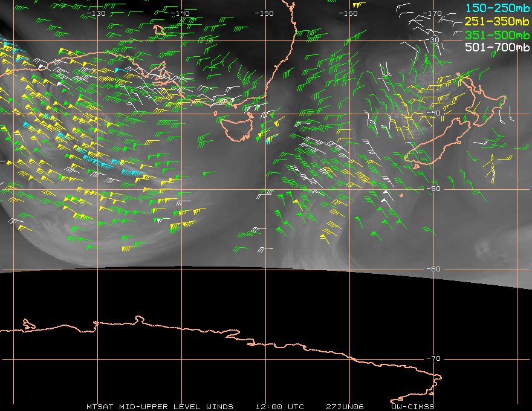Click the -50 latitude label
Image resolution: width=532 pixels, height=411 pixels.
click(x=434, y=189)
